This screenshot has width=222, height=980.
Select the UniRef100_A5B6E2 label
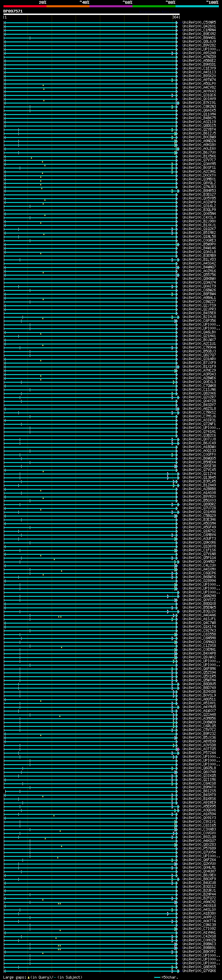click(x=199, y=60)
